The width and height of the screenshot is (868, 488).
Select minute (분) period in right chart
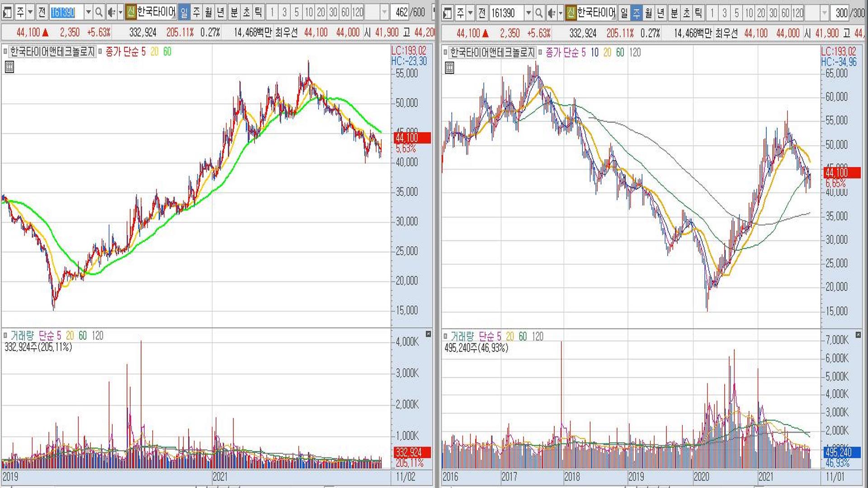click(674, 13)
